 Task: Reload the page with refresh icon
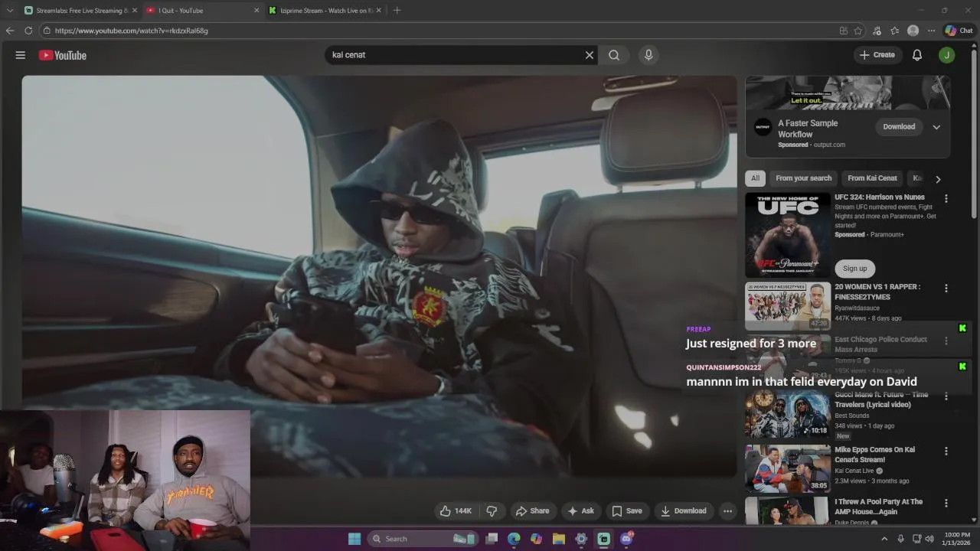coord(28,31)
